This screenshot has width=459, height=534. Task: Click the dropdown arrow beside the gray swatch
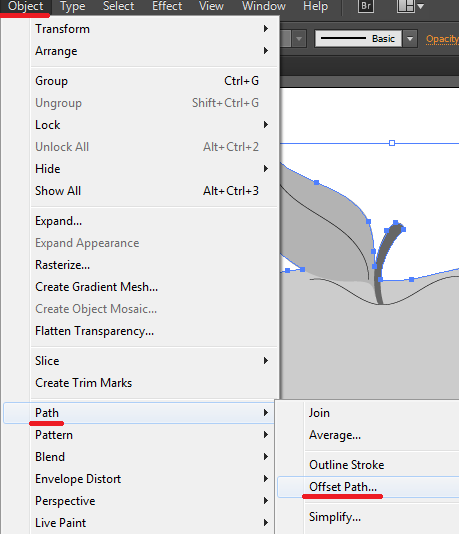(x=299, y=39)
